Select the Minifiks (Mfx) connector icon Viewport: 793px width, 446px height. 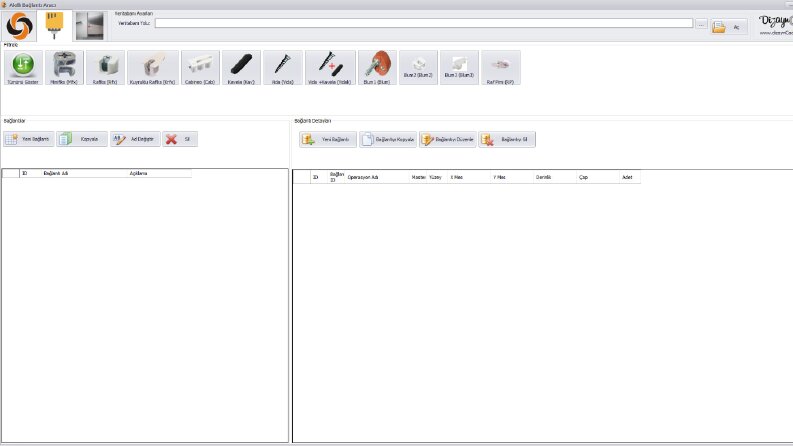[x=64, y=68]
